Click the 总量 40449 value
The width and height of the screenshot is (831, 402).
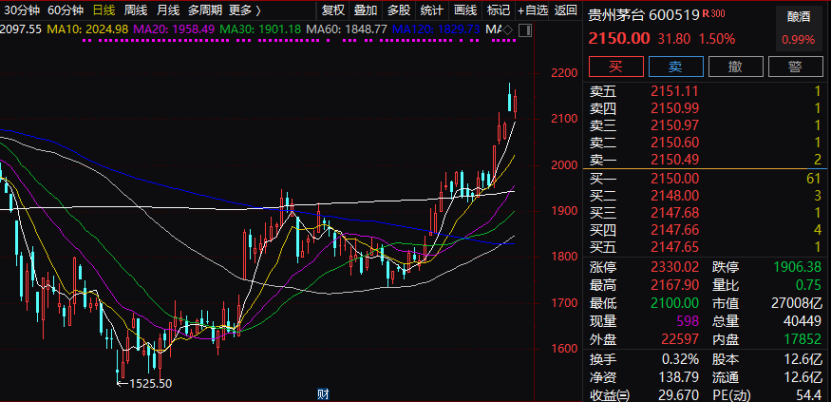[802, 321]
